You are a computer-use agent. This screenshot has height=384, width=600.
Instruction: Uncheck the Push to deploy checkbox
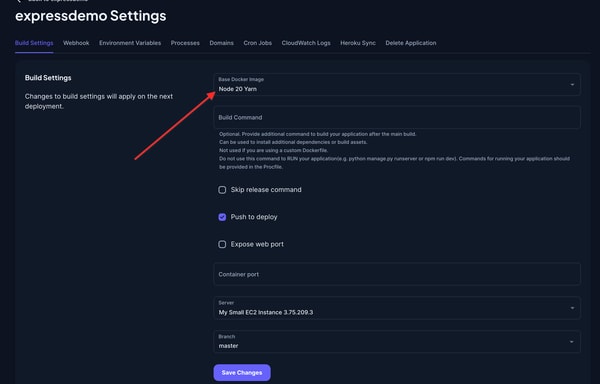click(222, 217)
